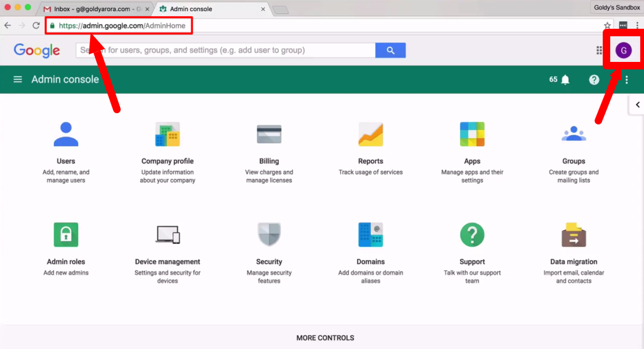Open the Billing credit card icon
Image resolution: width=644 pixels, height=349 pixels.
coord(269,134)
